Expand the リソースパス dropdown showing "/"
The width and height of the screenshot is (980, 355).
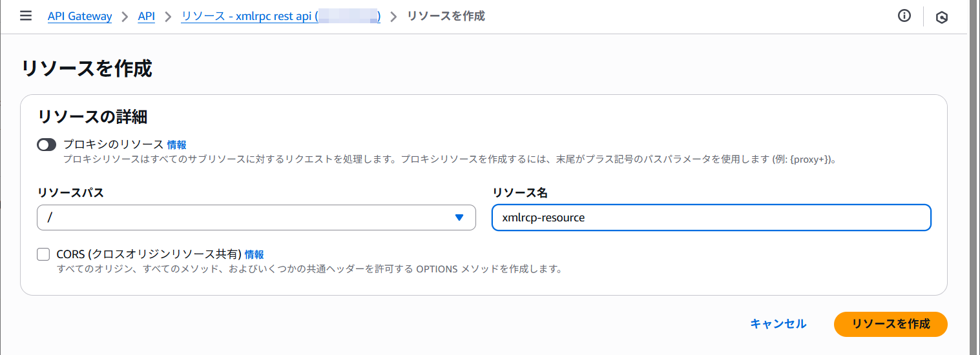256,218
